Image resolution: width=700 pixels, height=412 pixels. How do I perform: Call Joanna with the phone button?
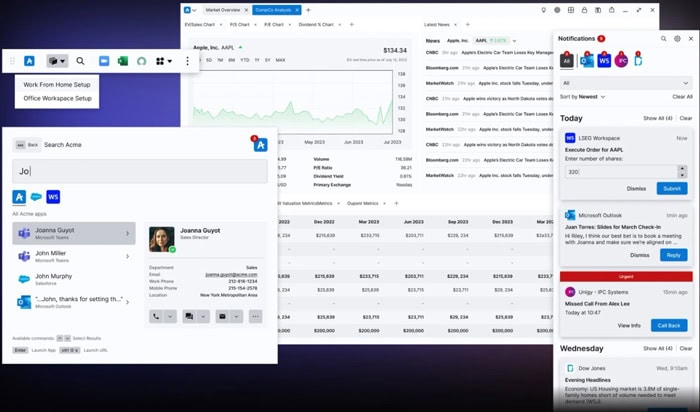pyautogui.click(x=156, y=316)
